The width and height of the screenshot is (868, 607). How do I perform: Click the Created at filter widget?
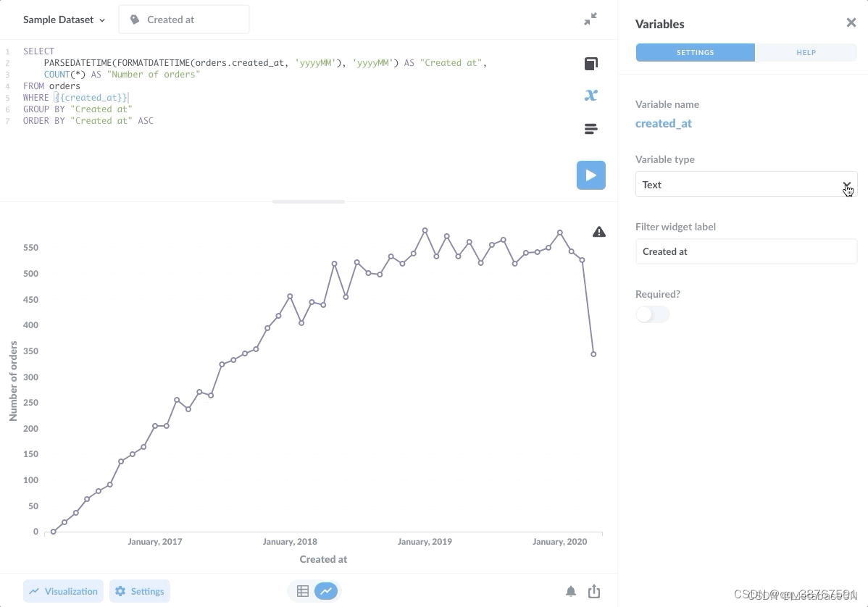184,20
